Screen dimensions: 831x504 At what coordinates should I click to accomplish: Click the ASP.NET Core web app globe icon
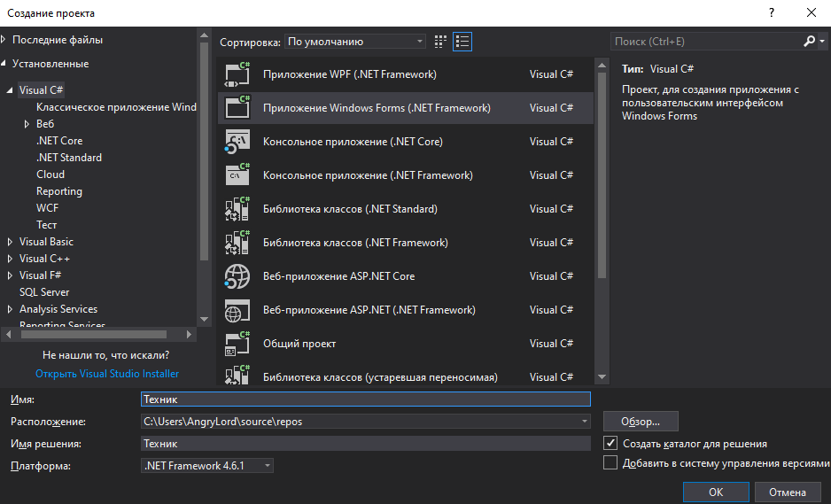tap(237, 276)
